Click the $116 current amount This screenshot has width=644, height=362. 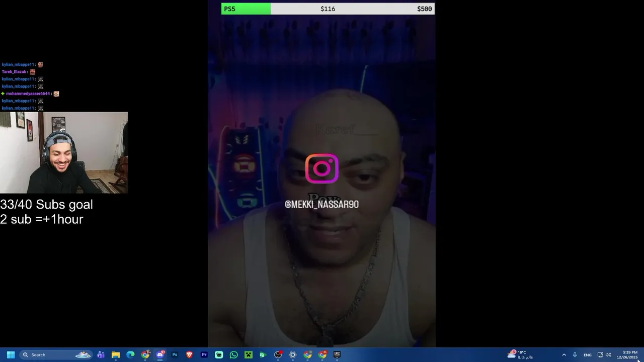[x=328, y=9]
